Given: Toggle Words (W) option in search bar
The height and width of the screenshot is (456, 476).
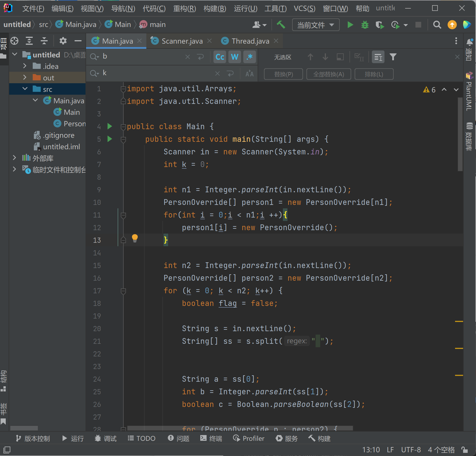Looking at the screenshot, I should (234, 57).
